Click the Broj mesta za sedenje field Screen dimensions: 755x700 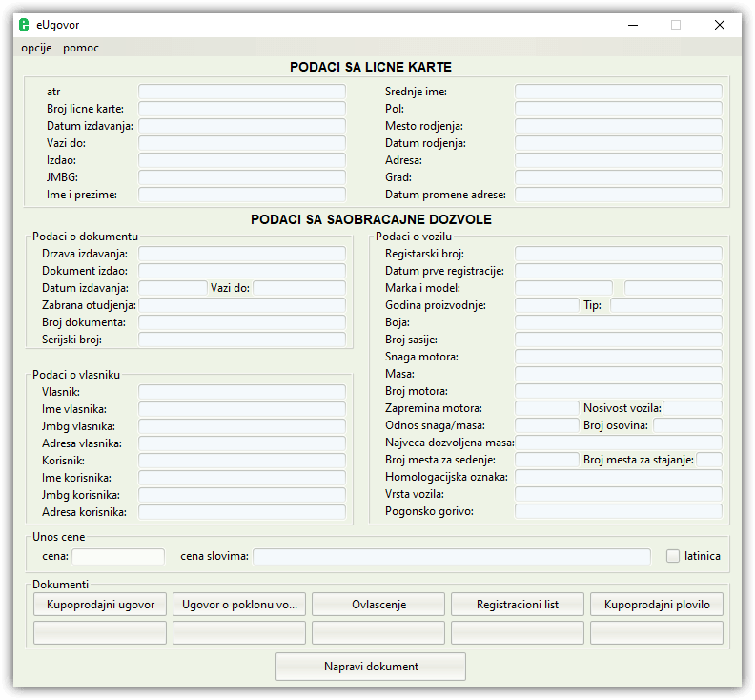tap(547, 460)
